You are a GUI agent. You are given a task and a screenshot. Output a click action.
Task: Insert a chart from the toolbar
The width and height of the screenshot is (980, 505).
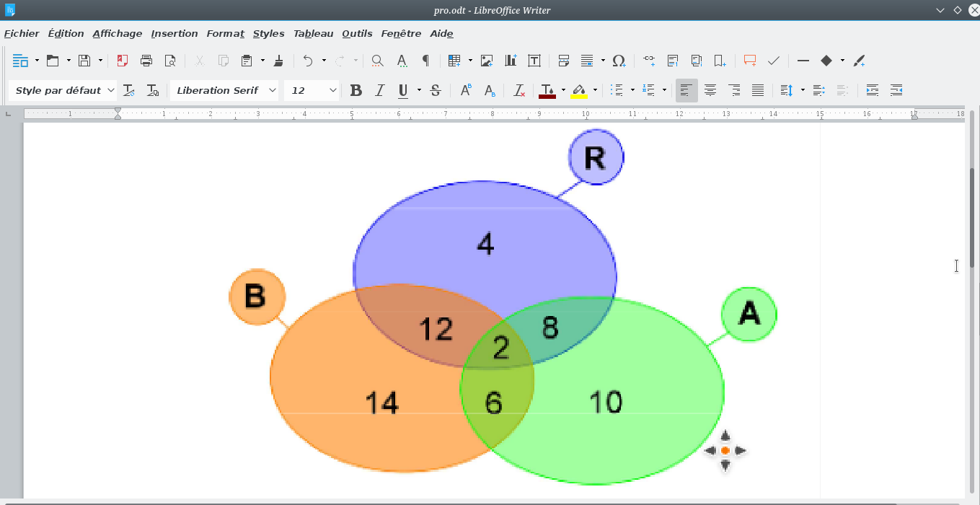[x=511, y=61]
